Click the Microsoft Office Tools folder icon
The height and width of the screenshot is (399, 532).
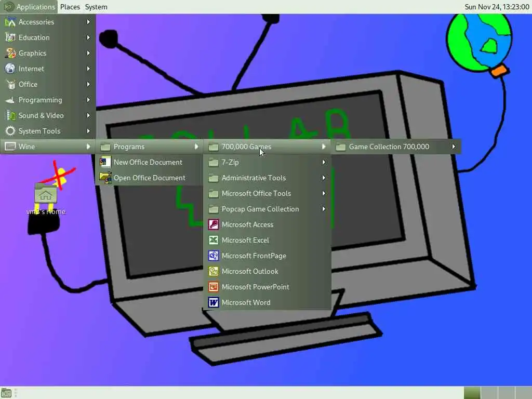[214, 194]
